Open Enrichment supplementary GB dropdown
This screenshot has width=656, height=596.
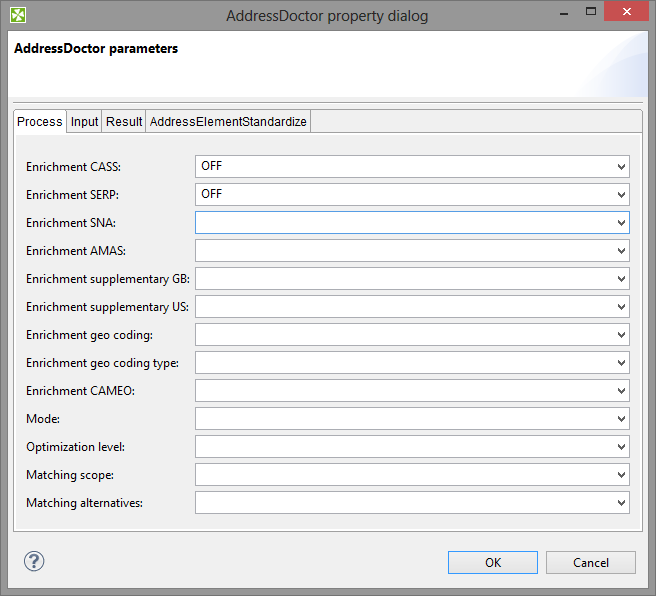[621, 278]
